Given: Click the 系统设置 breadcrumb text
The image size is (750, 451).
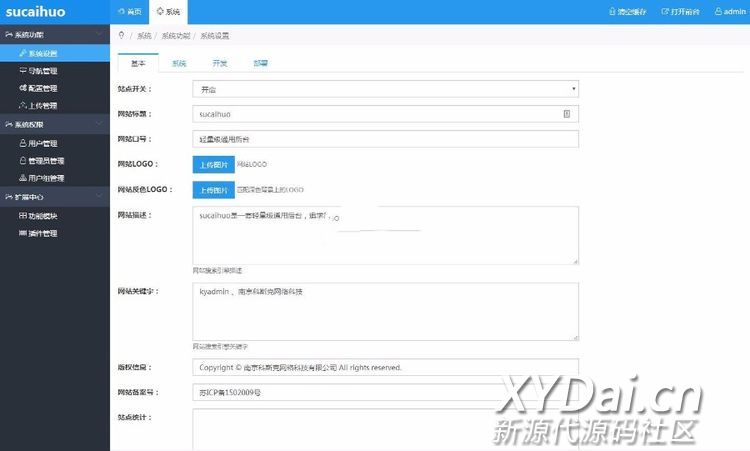Looking at the screenshot, I should 214,36.
